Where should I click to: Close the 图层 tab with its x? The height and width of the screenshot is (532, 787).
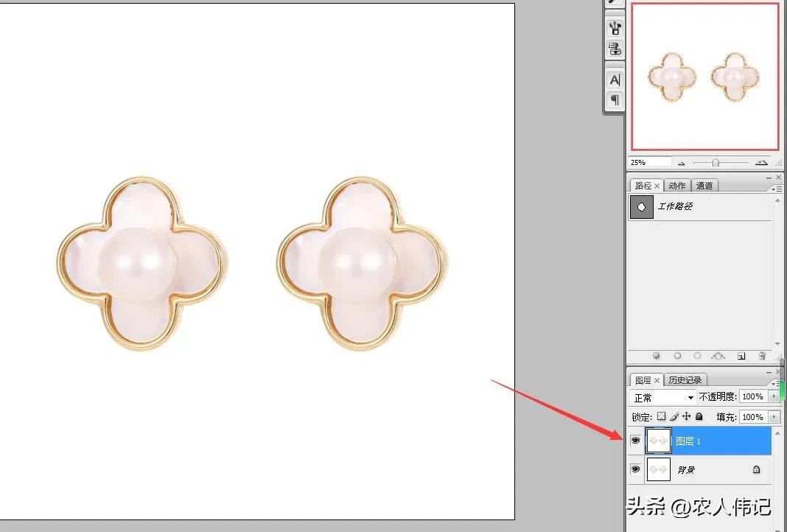(657, 381)
